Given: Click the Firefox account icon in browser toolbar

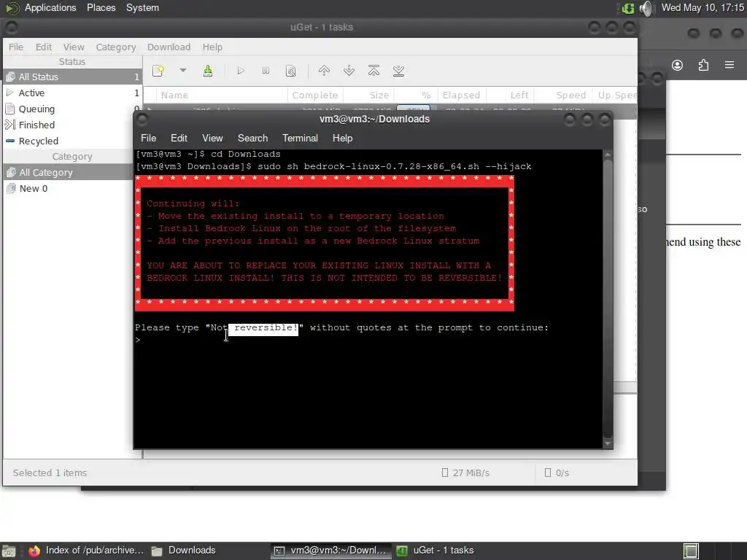Looking at the screenshot, I should tap(677, 65).
